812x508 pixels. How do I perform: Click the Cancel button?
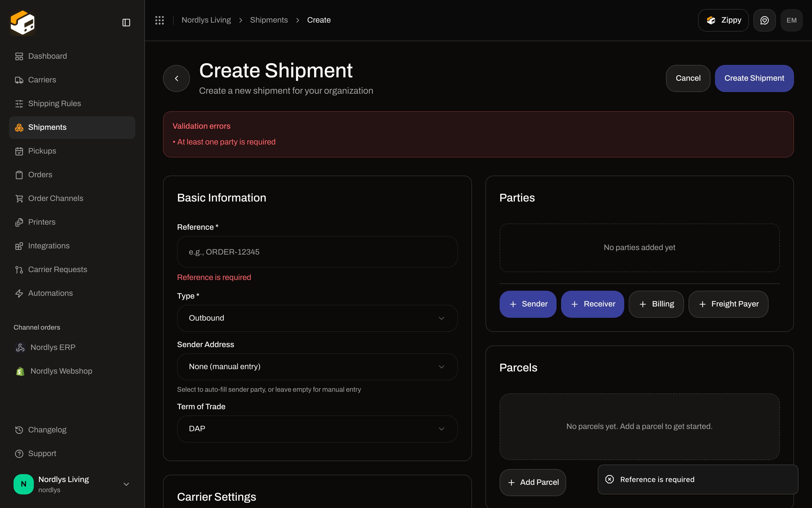(688, 78)
